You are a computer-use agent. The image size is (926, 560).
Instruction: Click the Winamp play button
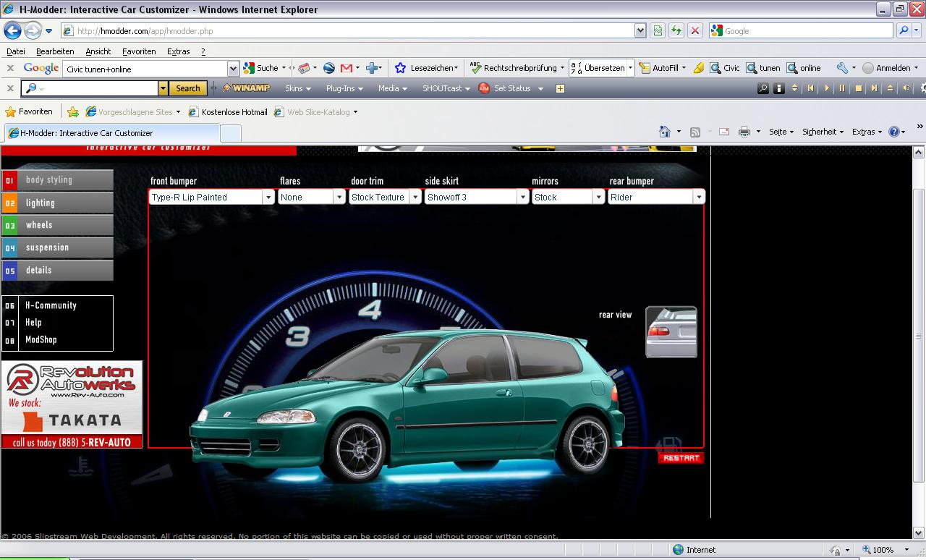click(826, 88)
